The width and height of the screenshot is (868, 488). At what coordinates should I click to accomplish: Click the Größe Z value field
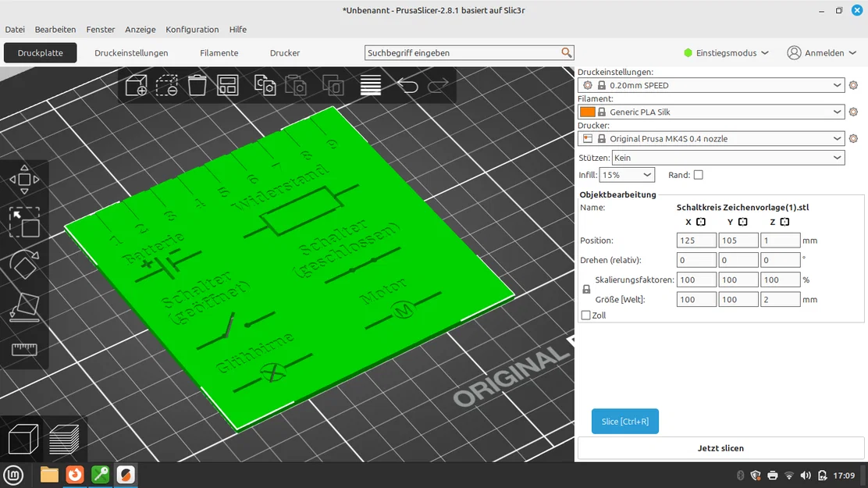point(780,300)
